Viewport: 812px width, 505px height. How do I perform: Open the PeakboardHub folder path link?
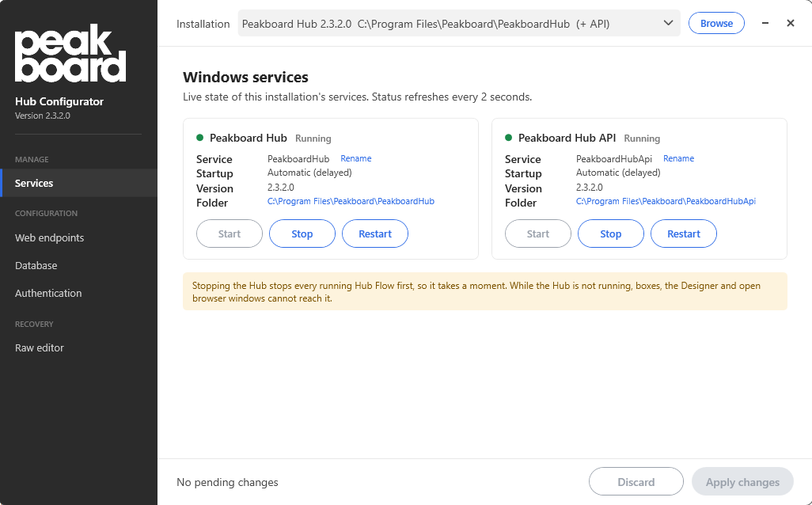(351, 202)
